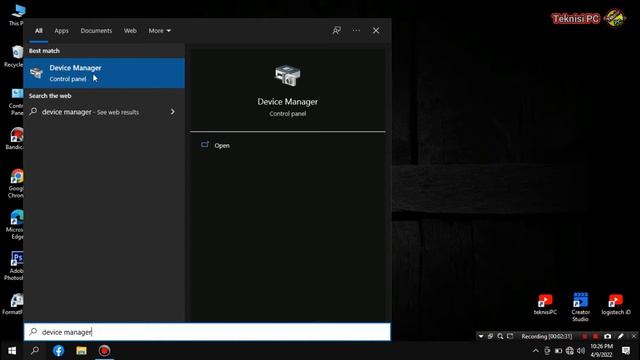The image size is (640, 360).
Task: Click the recording bar window mode icon
Action: pyautogui.click(x=491, y=336)
